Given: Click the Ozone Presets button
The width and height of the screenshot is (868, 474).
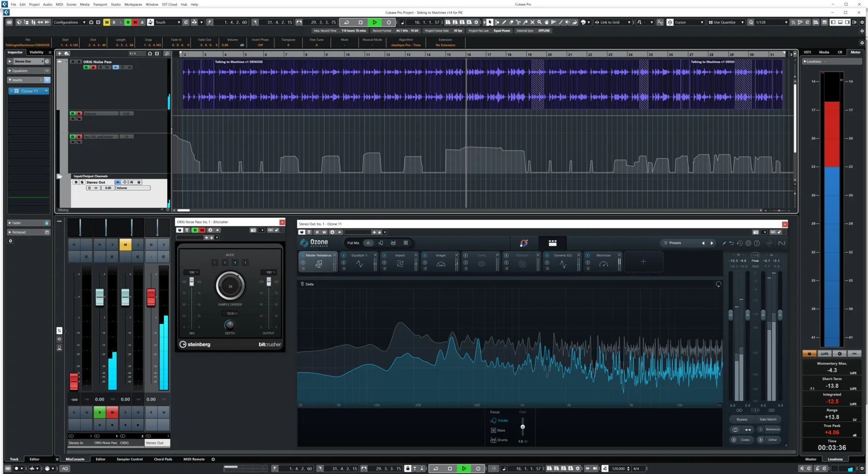Looking at the screenshot, I should tap(675, 243).
